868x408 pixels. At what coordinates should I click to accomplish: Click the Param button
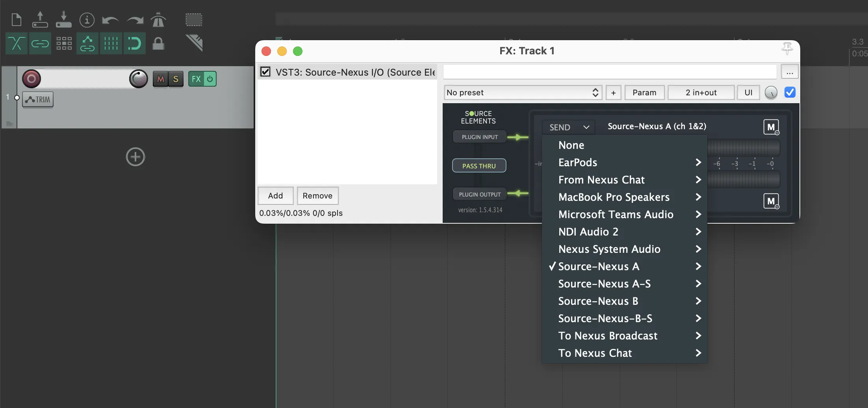tap(644, 93)
